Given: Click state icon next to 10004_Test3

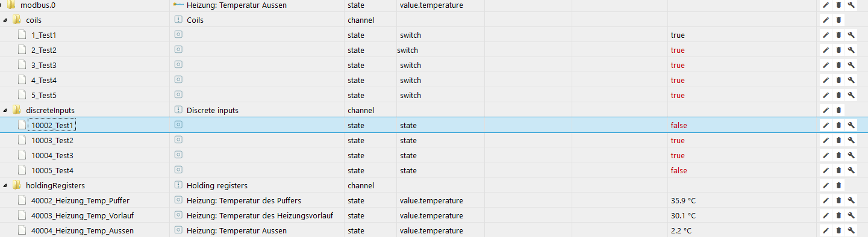Looking at the screenshot, I should (178, 155).
